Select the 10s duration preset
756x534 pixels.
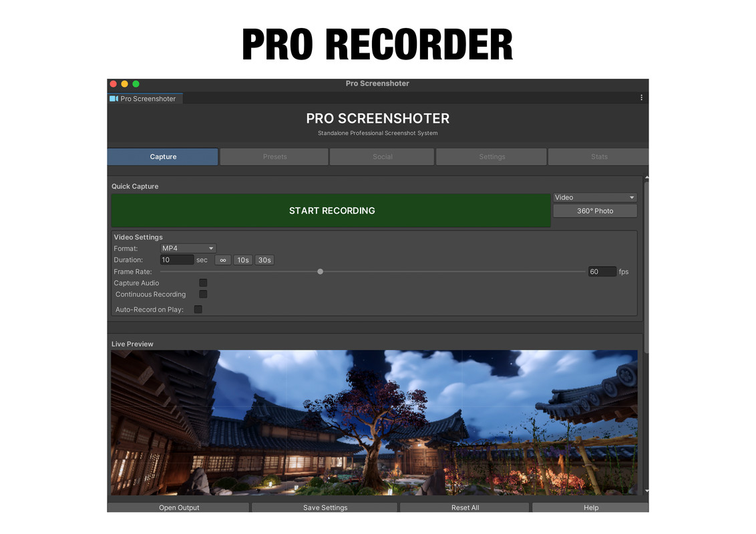[242, 260]
